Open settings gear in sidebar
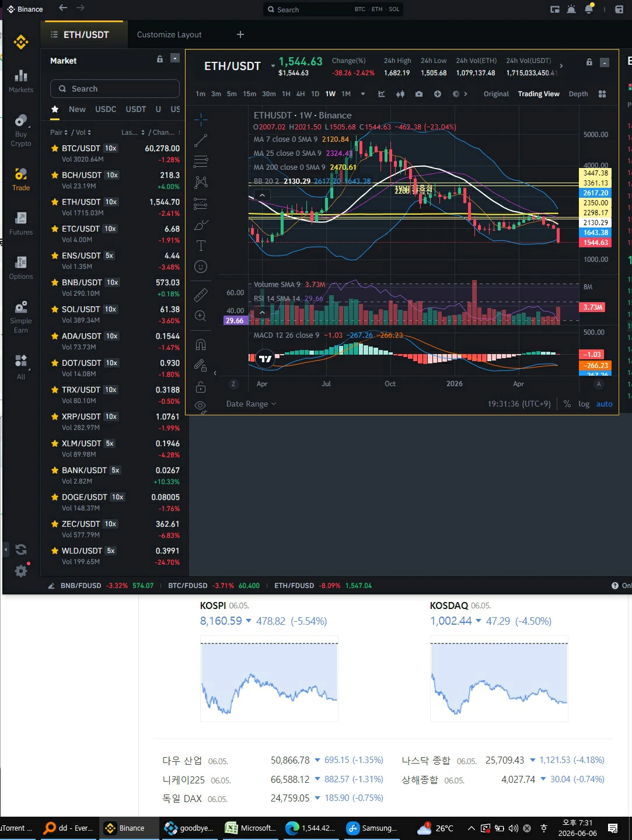632x840 pixels. pos(21,571)
